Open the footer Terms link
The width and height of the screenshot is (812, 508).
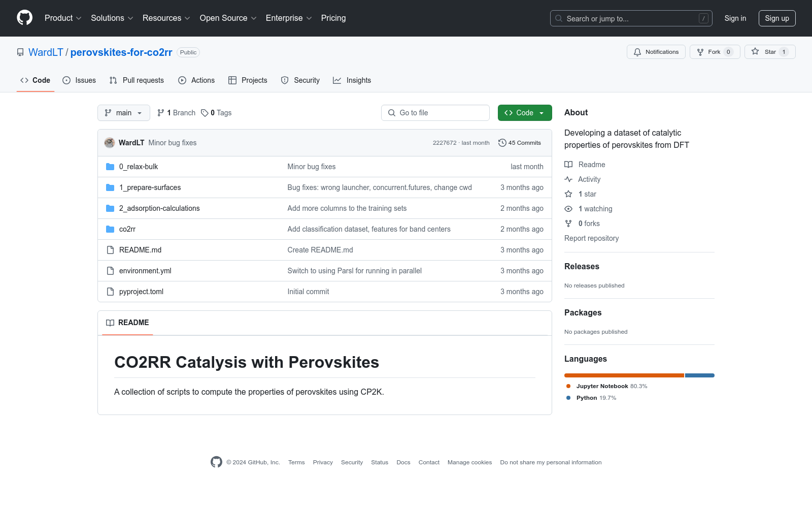coord(296,462)
